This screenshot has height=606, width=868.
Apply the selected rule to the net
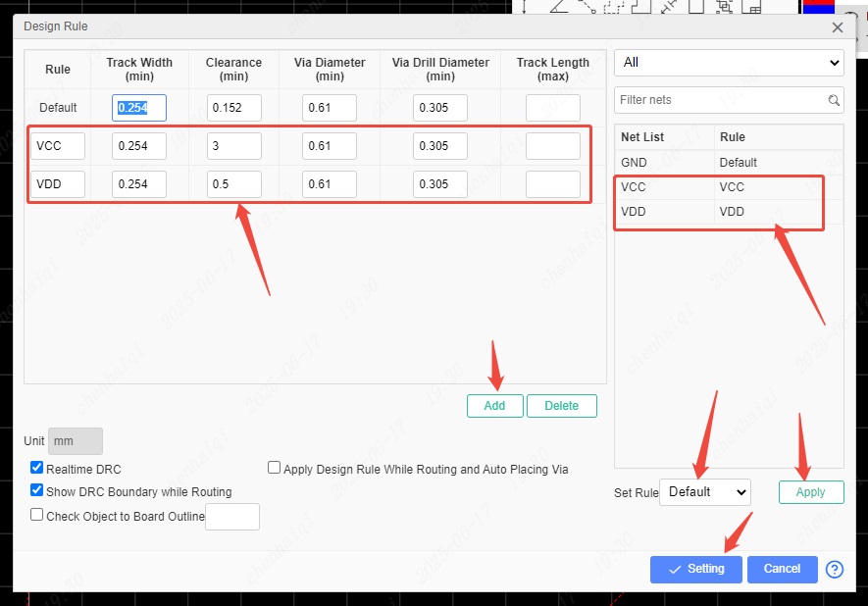tap(810, 492)
